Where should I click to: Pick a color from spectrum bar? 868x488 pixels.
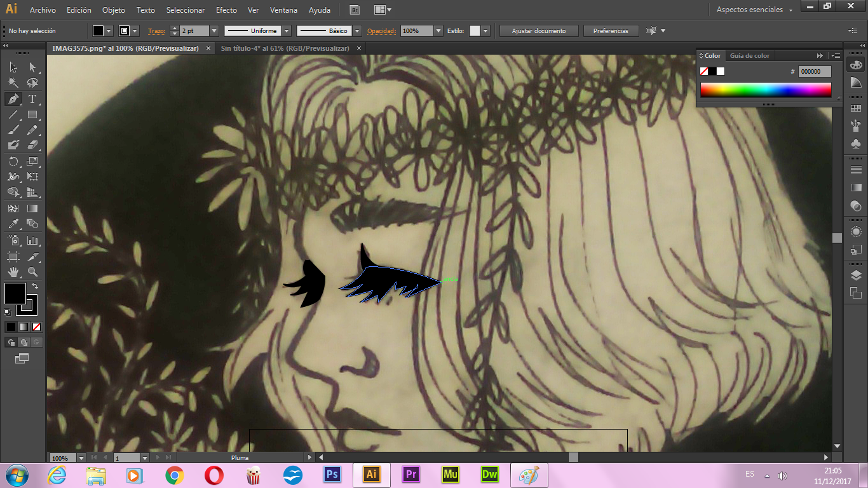766,90
